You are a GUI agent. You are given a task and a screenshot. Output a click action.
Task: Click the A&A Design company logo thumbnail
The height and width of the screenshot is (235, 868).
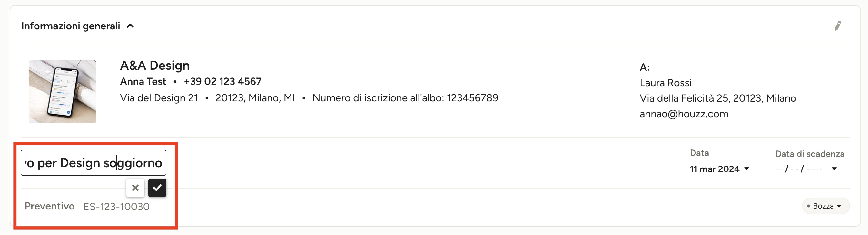(x=62, y=91)
